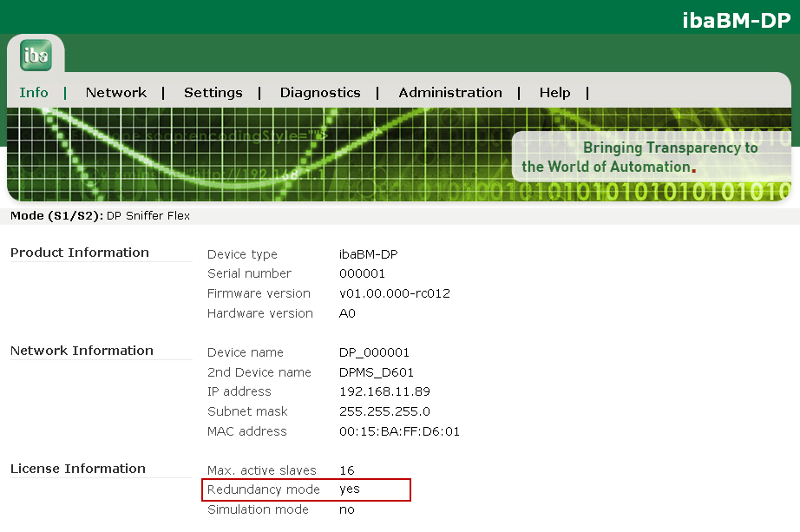Select IP address 192.168.11.89

click(384, 391)
